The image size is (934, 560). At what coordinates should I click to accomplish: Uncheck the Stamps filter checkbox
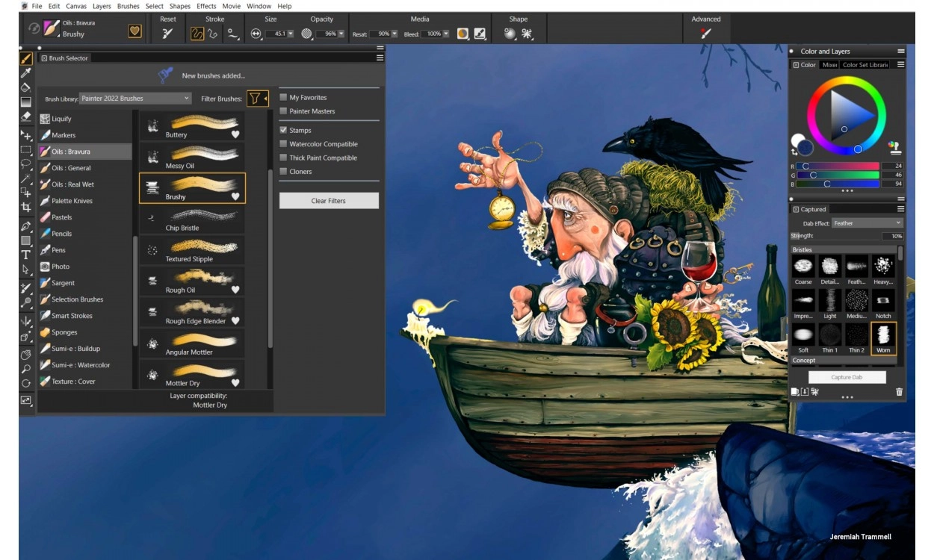coord(283,130)
